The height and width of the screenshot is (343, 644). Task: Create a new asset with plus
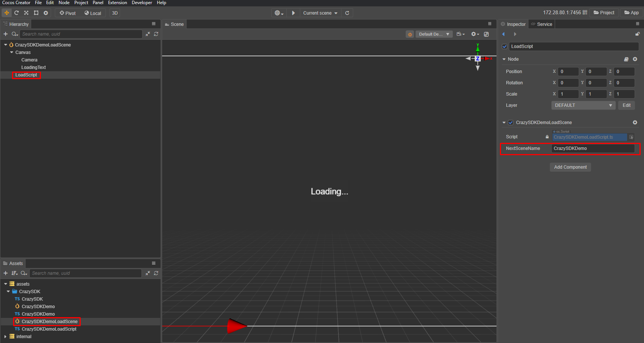[6, 273]
